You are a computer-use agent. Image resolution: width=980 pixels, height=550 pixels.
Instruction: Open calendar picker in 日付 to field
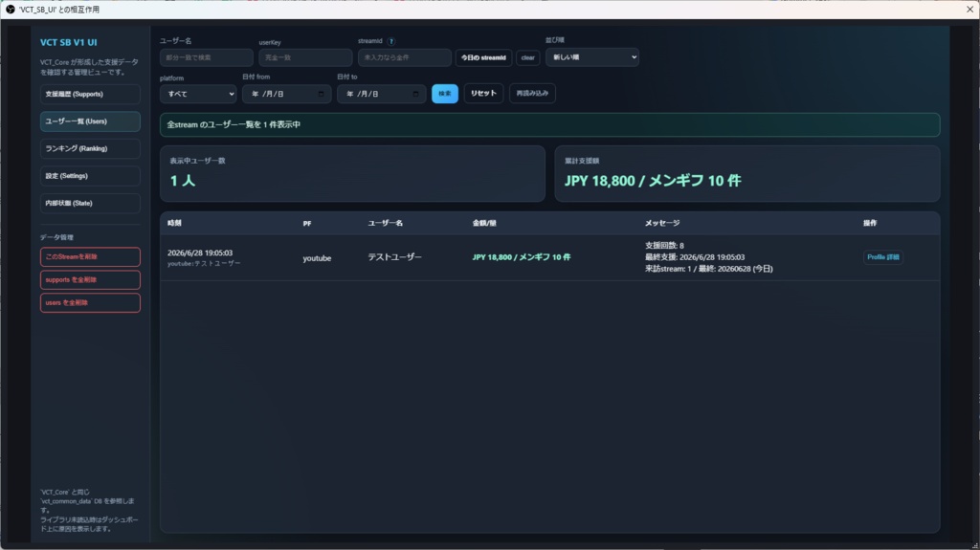(x=415, y=94)
